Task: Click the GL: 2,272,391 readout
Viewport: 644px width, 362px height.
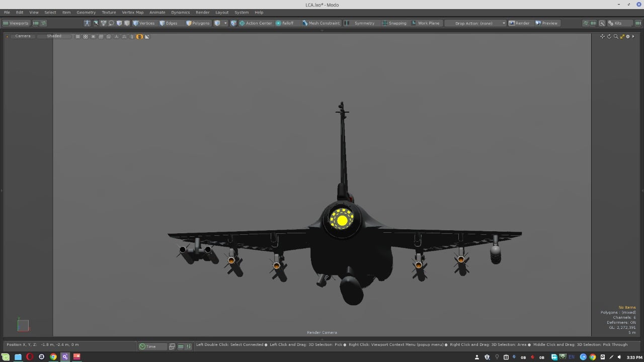Action: (x=622, y=327)
